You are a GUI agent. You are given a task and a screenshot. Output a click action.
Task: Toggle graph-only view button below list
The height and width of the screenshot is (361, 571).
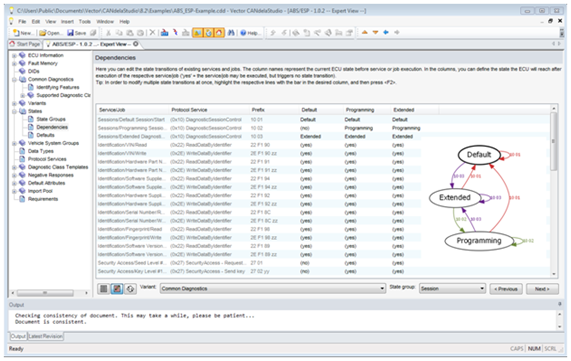point(130,289)
